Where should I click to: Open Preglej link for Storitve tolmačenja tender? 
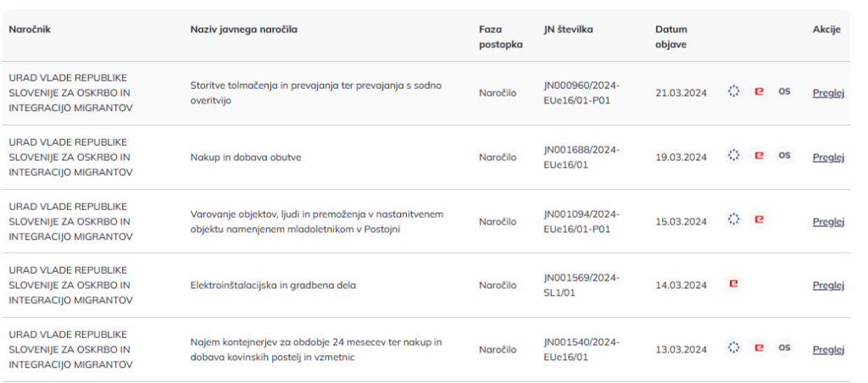828,93
